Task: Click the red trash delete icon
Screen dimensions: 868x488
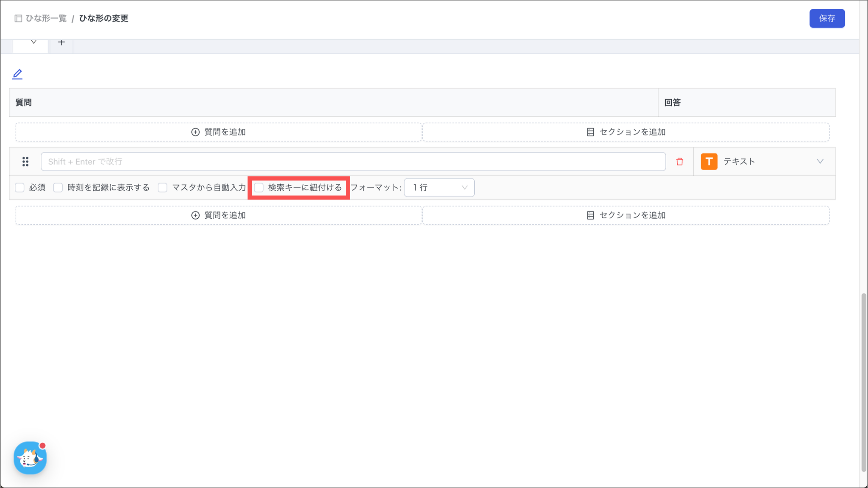Action: tap(680, 162)
